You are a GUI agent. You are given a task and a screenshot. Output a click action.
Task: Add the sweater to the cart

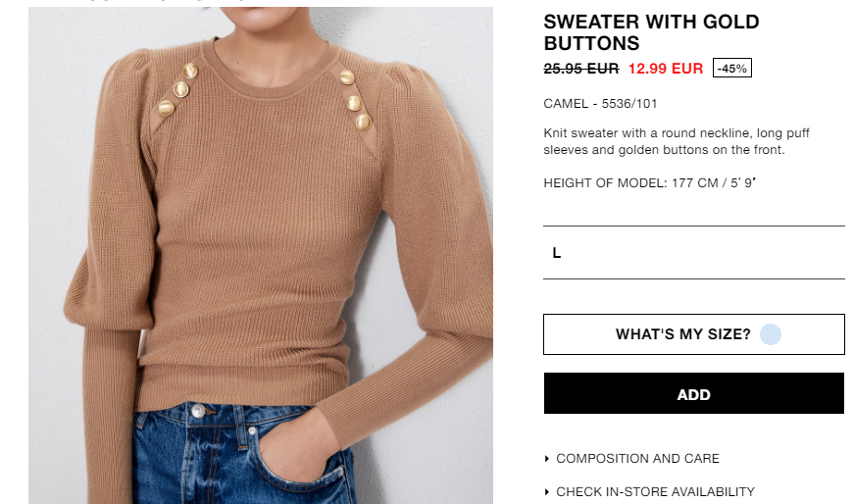pyautogui.click(x=694, y=393)
